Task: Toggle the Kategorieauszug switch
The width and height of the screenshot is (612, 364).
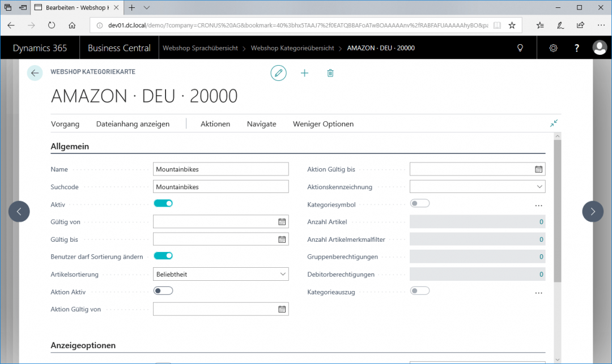Action: [420, 291]
